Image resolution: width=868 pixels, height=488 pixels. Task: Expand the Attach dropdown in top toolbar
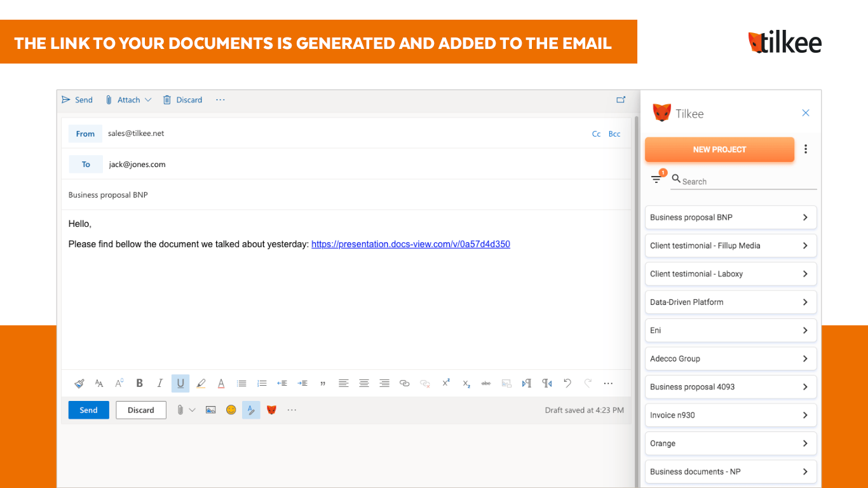point(148,100)
